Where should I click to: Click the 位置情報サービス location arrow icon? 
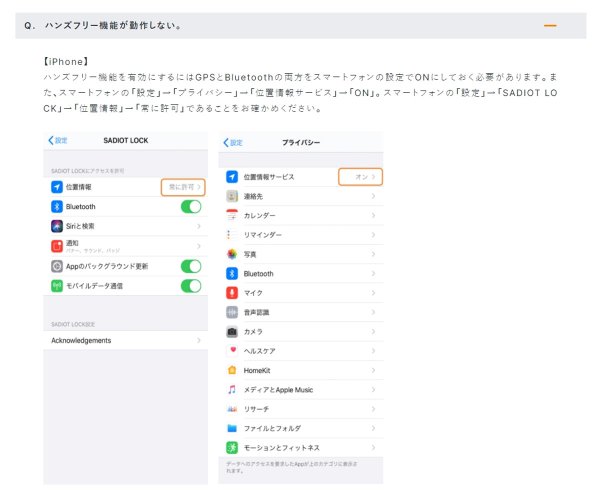pyautogui.click(x=232, y=177)
